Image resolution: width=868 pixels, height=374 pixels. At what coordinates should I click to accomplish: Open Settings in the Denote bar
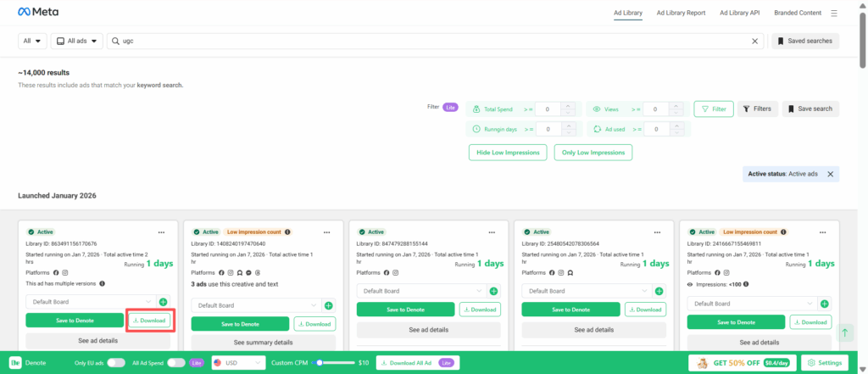click(x=825, y=362)
